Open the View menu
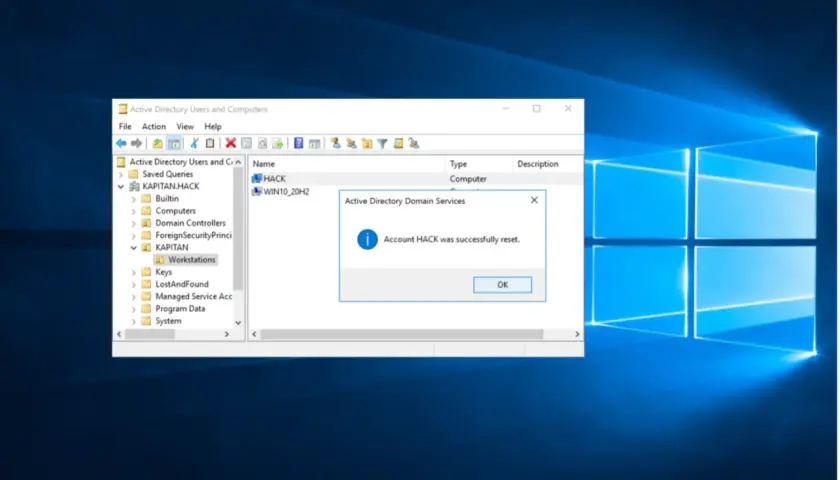The image size is (840, 480). tap(185, 126)
